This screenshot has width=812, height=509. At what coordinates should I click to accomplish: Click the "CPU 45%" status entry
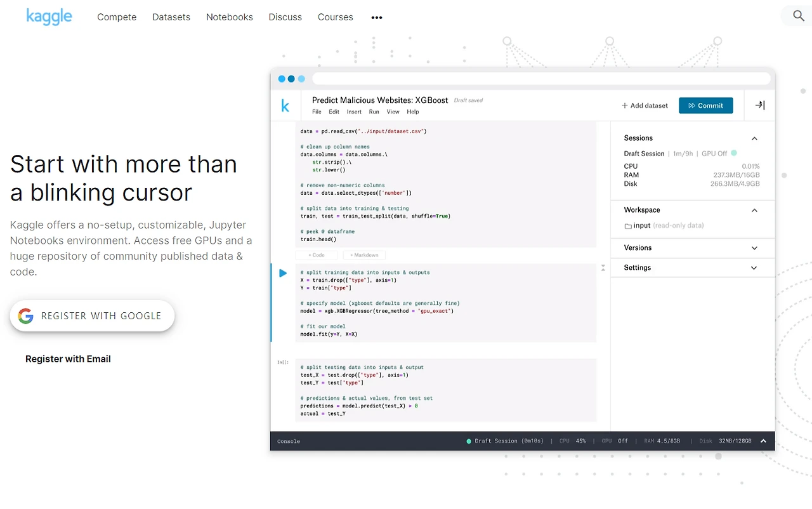click(573, 441)
